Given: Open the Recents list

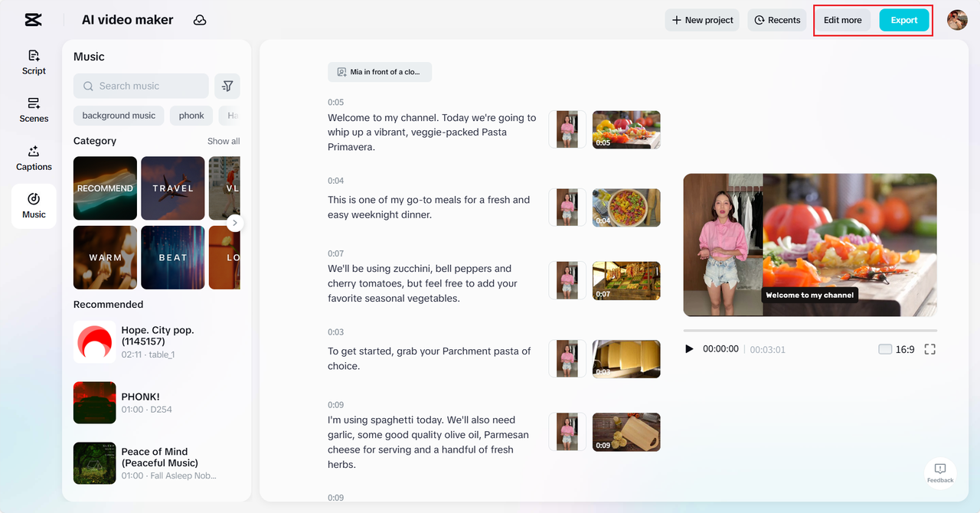Looking at the screenshot, I should coord(777,20).
